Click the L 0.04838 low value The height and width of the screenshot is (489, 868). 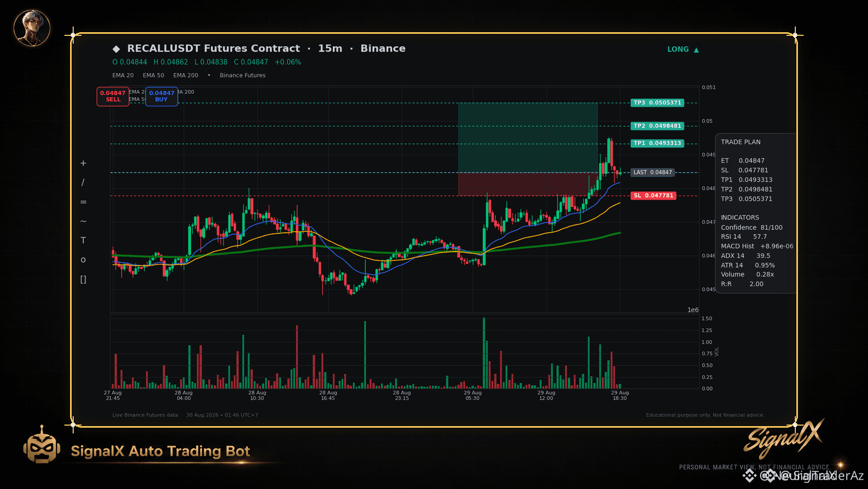point(211,62)
